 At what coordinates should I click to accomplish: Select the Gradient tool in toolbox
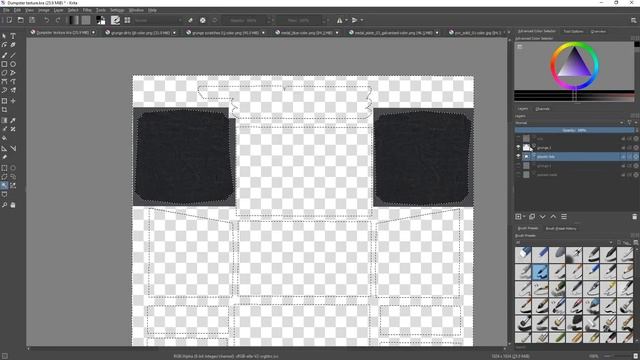pos(4,120)
